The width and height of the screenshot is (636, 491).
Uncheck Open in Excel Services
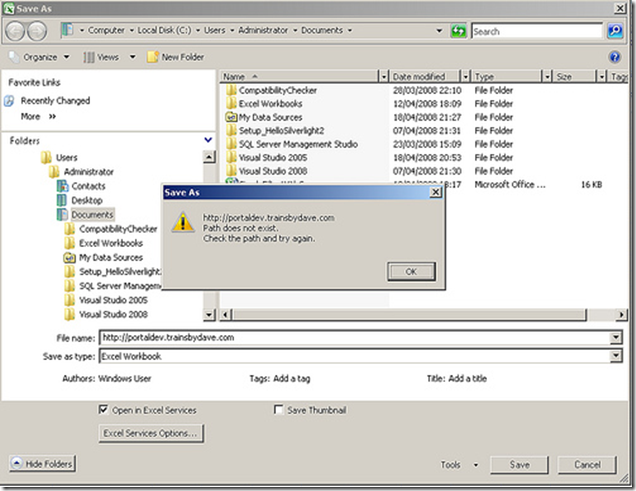103,410
